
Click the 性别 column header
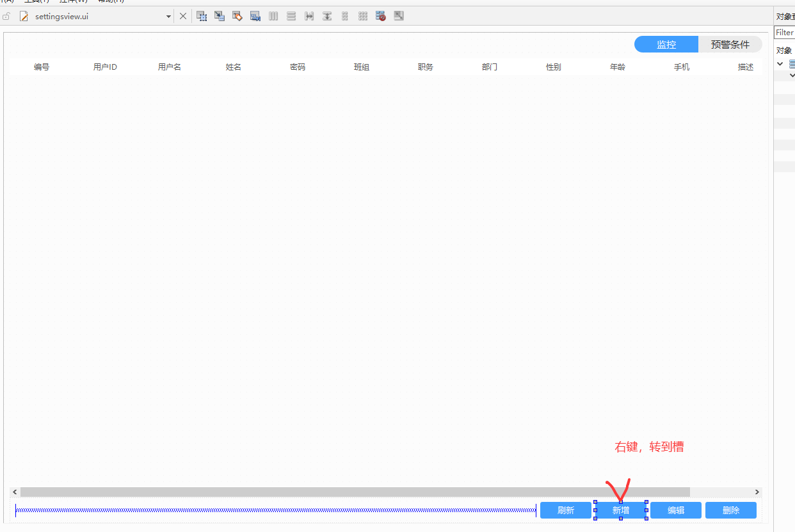pos(554,67)
